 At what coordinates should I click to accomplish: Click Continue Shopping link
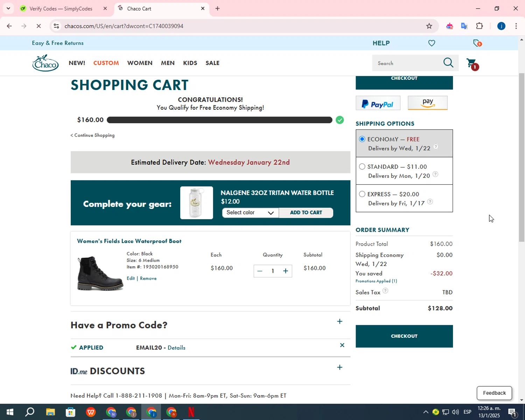93,135
